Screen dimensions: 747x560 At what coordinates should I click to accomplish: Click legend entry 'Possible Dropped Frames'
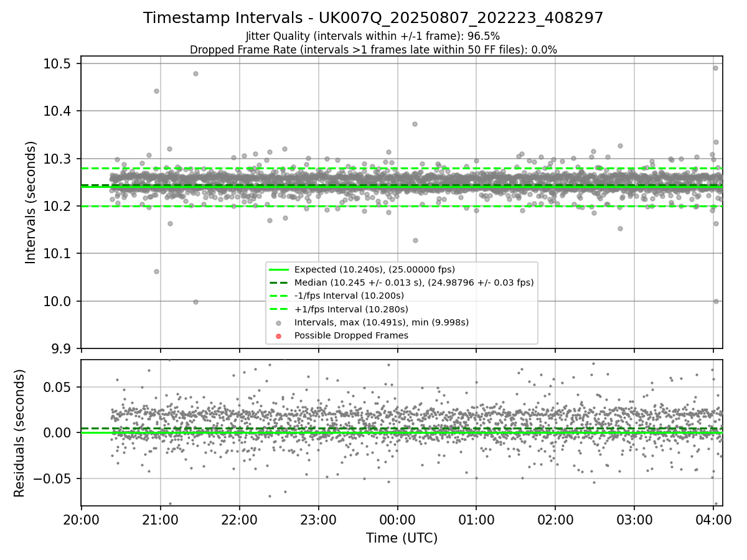pos(351,335)
